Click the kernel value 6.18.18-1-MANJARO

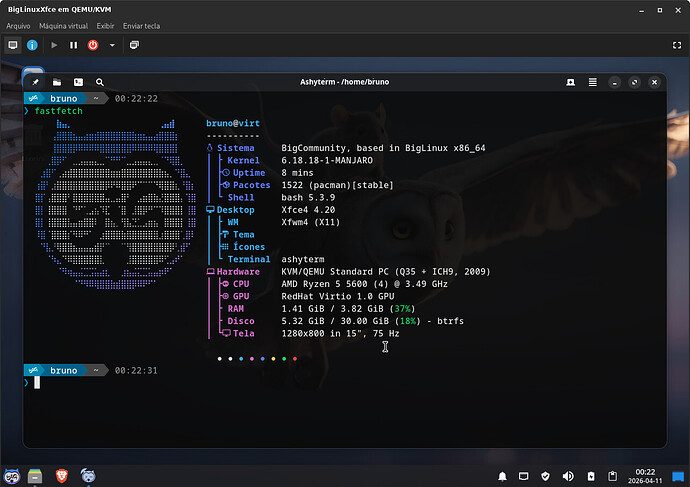click(327, 160)
